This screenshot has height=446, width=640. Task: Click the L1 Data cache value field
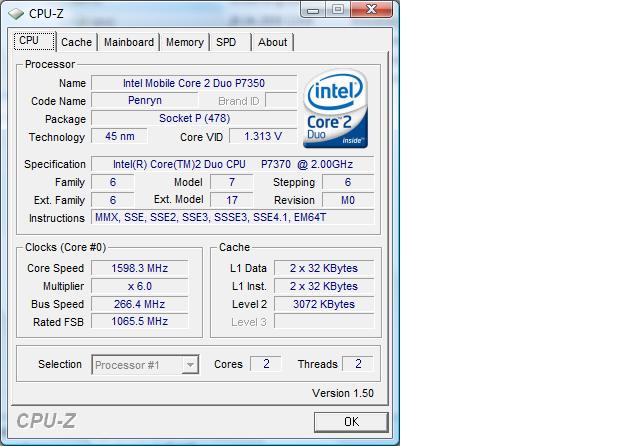[324, 268]
